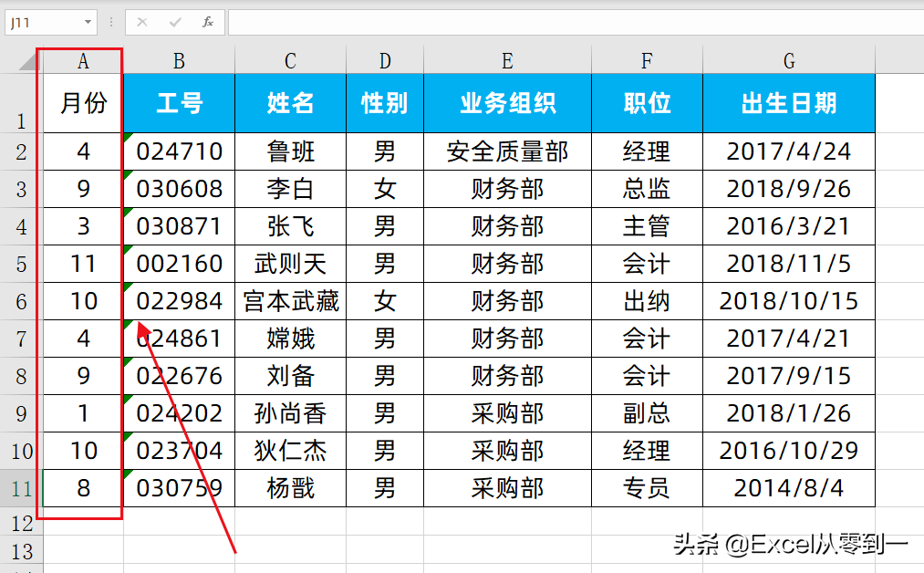Viewport: 924px width, 573px height.
Task: Click the 总监 position cell
Action: pos(647,189)
